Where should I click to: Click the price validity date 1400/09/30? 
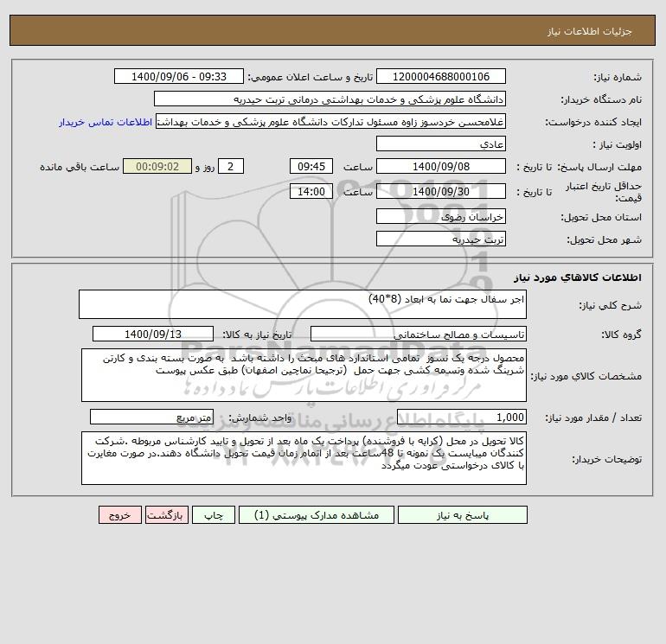click(x=441, y=191)
